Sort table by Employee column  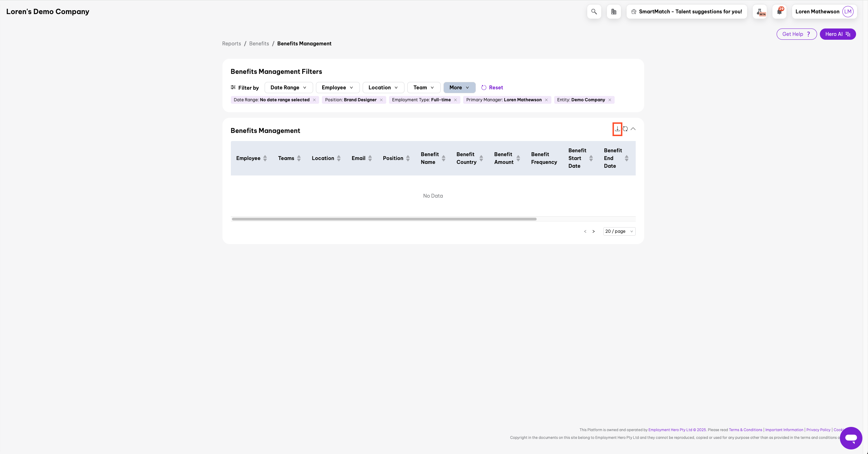point(265,158)
